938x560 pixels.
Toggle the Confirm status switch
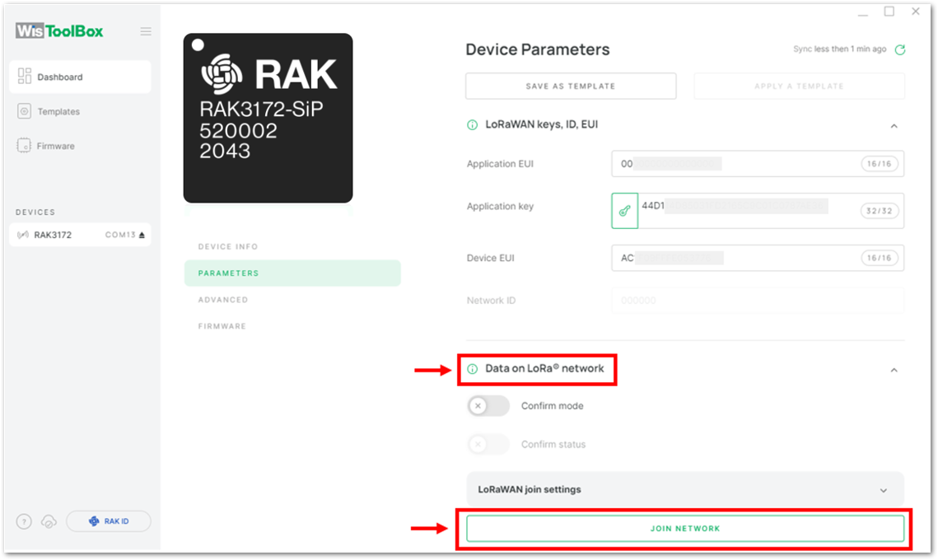[x=488, y=445]
